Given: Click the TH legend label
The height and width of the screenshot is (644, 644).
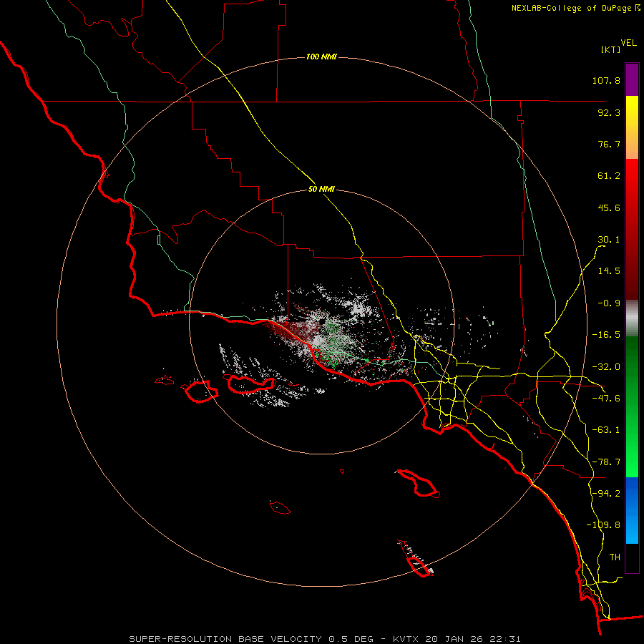Looking at the screenshot, I should pyautogui.click(x=615, y=557).
